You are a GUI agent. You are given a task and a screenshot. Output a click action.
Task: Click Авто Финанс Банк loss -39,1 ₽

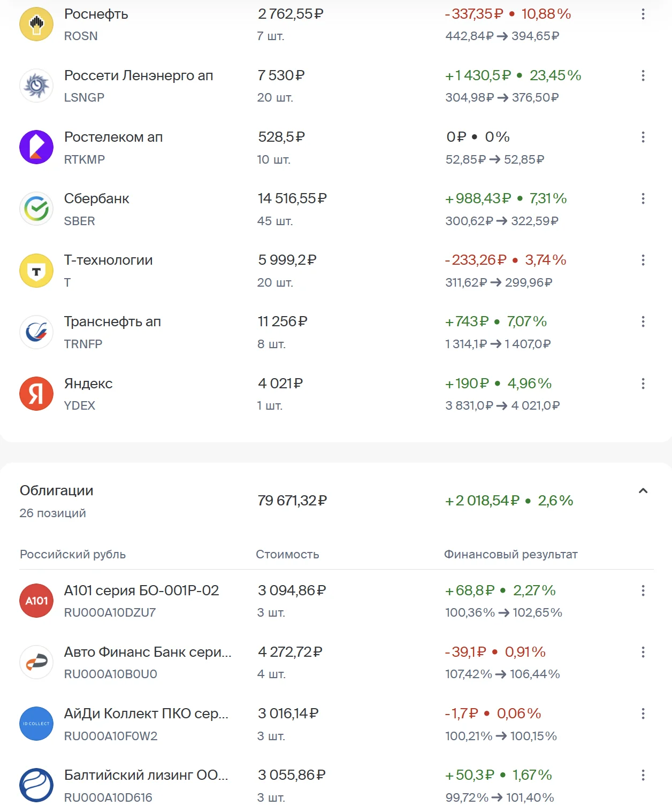(x=465, y=652)
